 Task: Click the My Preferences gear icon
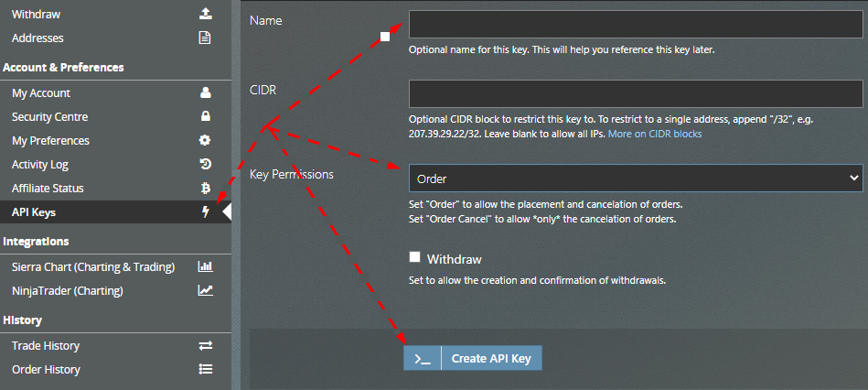[x=205, y=141]
